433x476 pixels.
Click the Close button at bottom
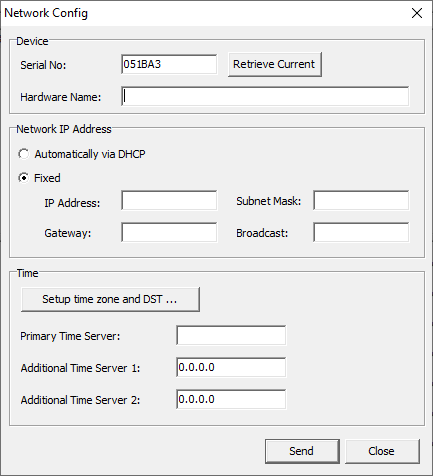coord(382,451)
